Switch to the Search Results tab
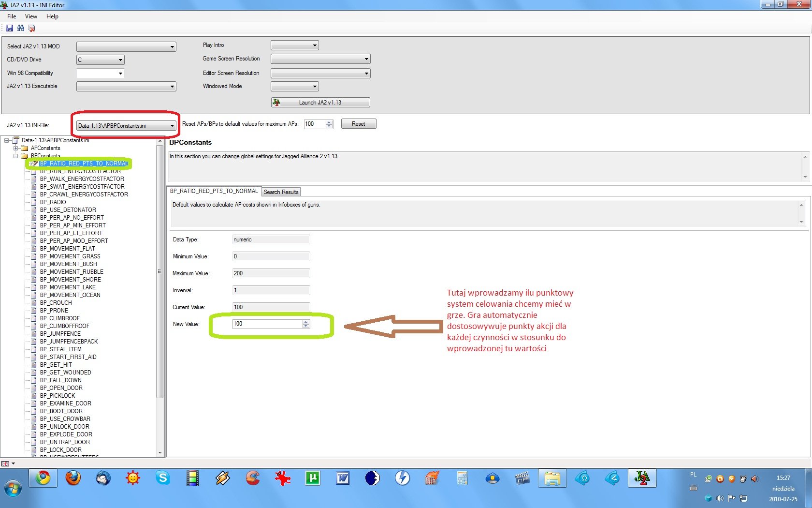The width and height of the screenshot is (812, 508). click(x=281, y=192)
